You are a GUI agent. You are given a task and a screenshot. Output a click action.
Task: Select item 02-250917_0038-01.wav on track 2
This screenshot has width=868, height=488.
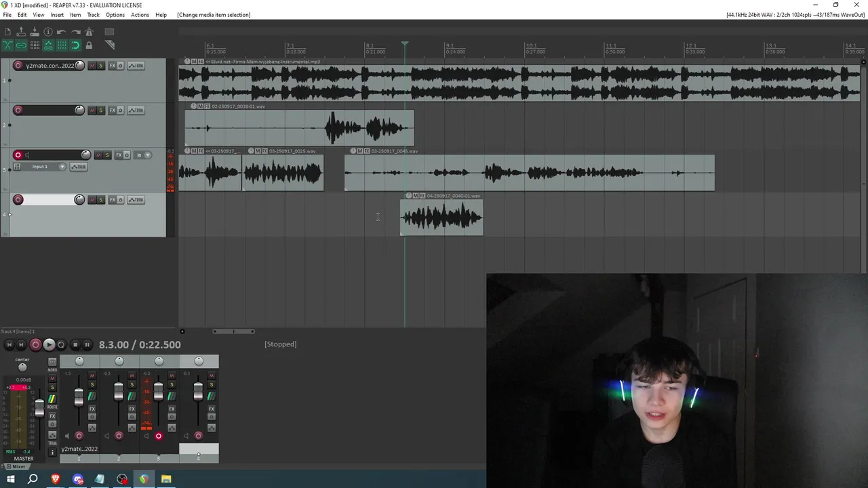coord(299,128)
